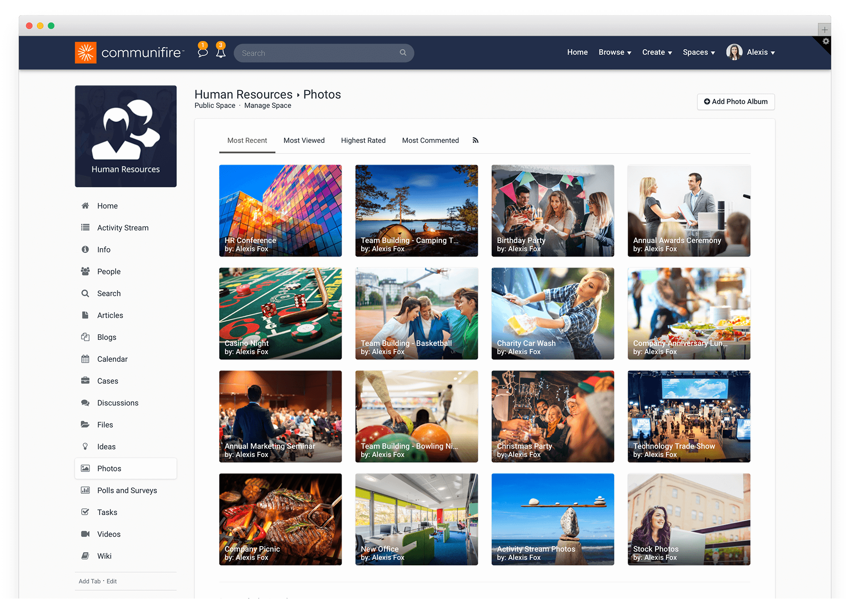The height and width of the screenshot is (616, 846).
Task: Click the Casino Night photo album
Action: (280, 313)
